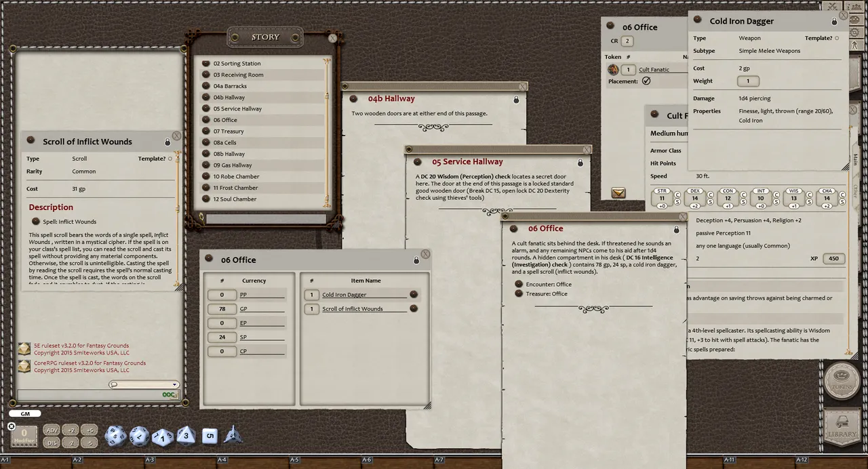Image resolution: width=868 pixels, height=469 pixels.
Task: Toggle lock on 06 Office treasure parcel
Action: pyautogui.click(x=416, y=260)
